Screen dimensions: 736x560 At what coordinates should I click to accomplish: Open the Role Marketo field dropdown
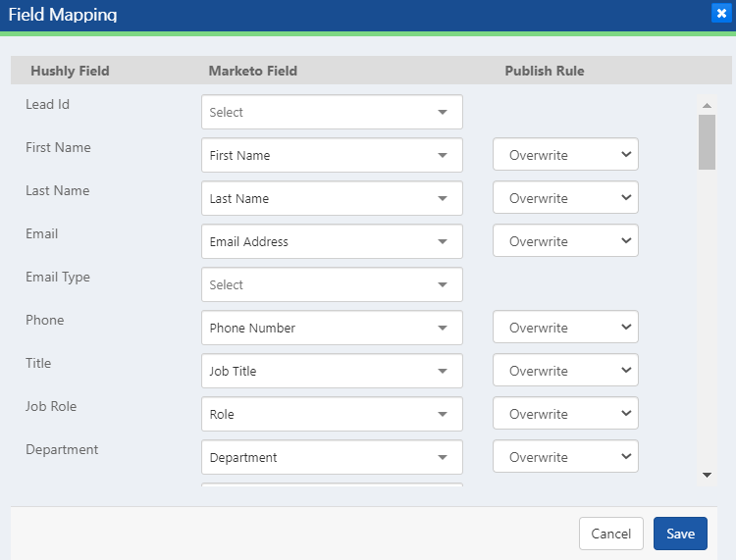[332, 414]
